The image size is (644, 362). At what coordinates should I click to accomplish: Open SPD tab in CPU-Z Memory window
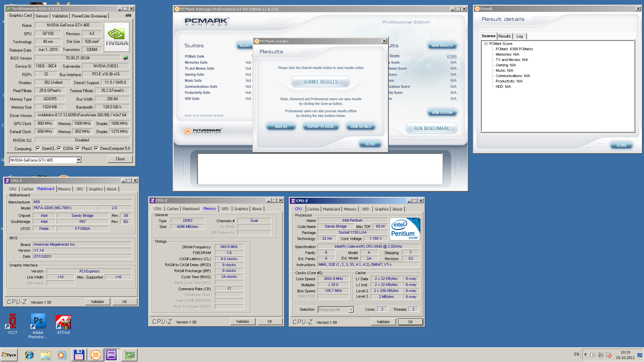click(225, 209)
